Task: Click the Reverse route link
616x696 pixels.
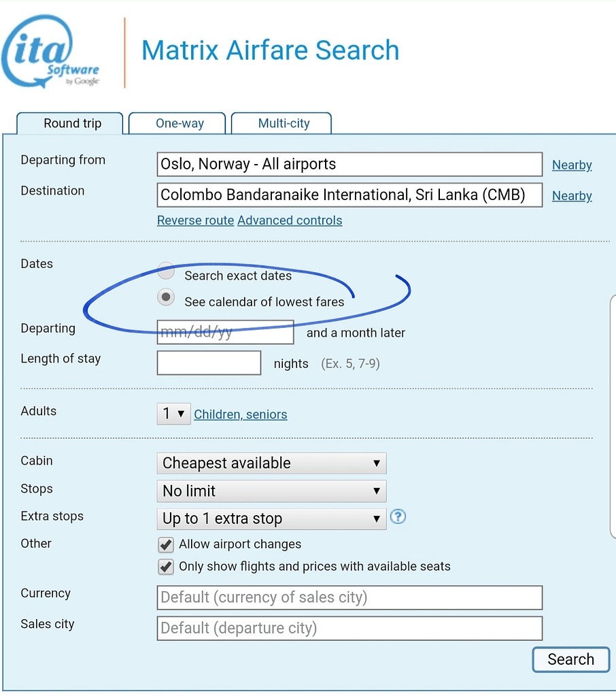Action: [195, 220]
